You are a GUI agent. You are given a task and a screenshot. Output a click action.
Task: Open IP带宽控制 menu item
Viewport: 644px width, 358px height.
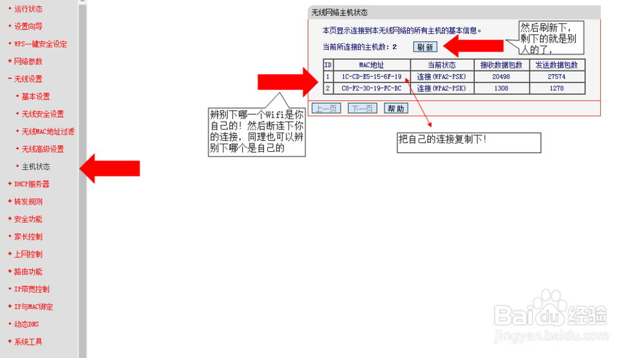click(x=32, y=289)
